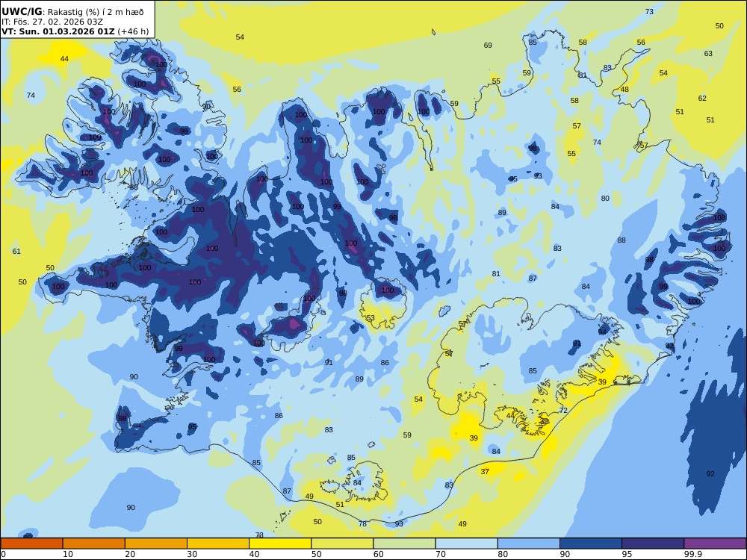Select the purple above-99.9 legend swatch
The height and width of the screenshot is (560, 747).
click(715, 544)
